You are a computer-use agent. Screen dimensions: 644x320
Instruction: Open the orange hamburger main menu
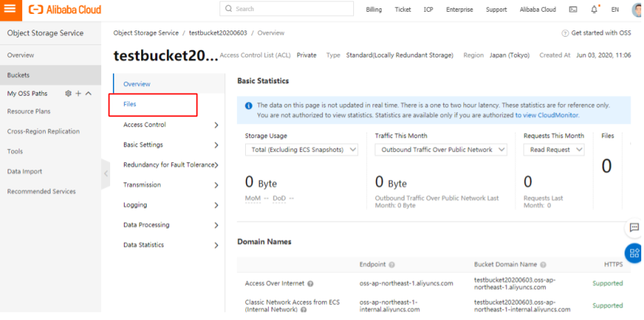pos(10,9)
